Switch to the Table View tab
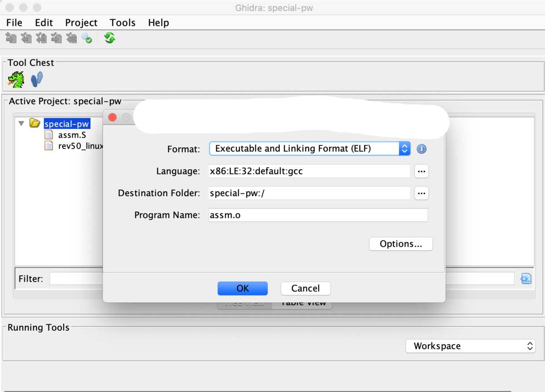The image size is (545, 392). (302, 304)
